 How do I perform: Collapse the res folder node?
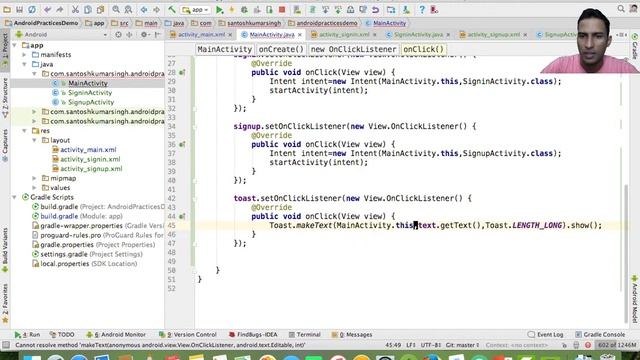24,131
